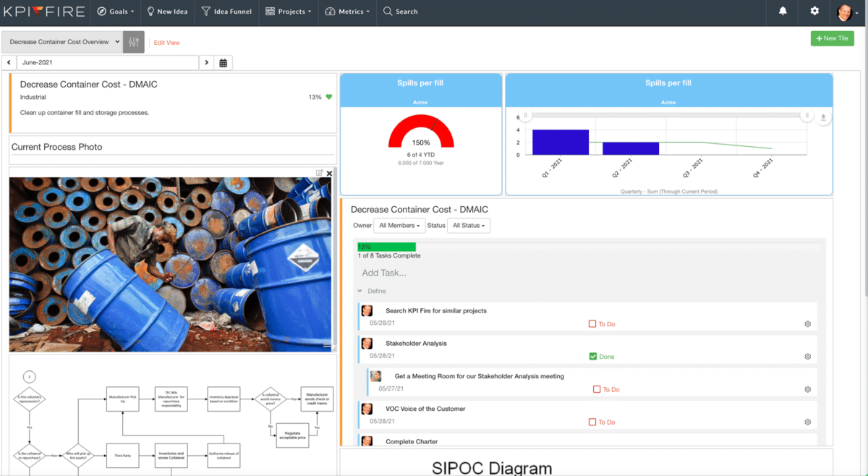Open the Metrics menu

click(x=347, y=12)
